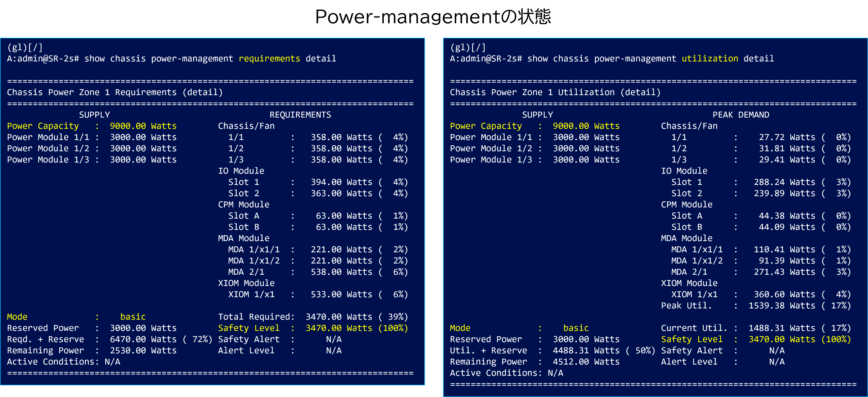
Task: Select the IO Module Slot 1 394.00 Watts row
Action: [318, 182]
